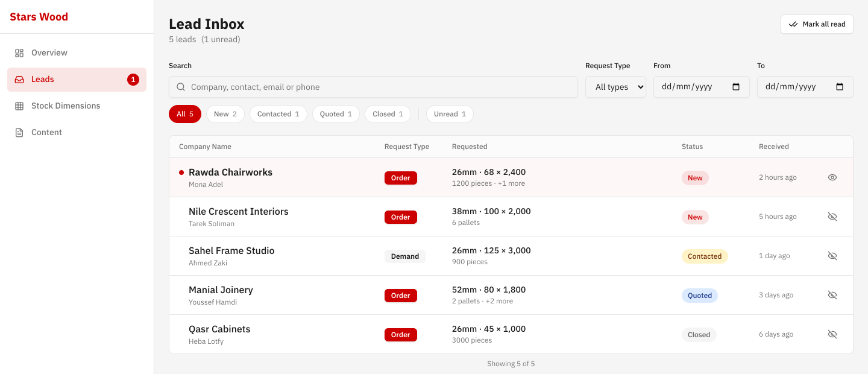Click the Requested column header
Viewport: 868px width, 374px height.
tap(470, 147)
